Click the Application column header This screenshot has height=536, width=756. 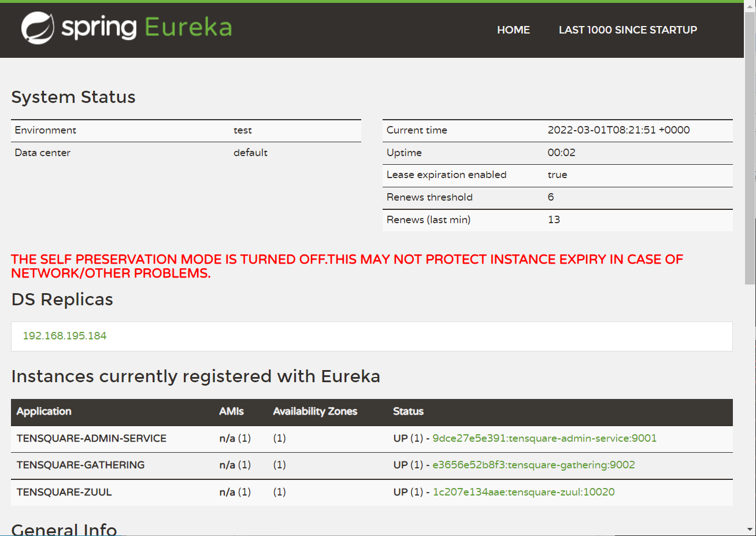pos(44,412)
